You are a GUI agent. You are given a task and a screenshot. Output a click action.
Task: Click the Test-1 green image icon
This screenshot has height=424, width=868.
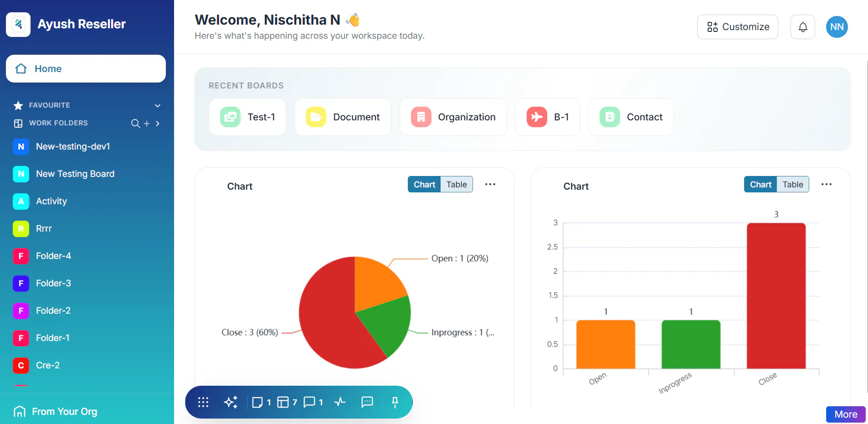(231, 117)
